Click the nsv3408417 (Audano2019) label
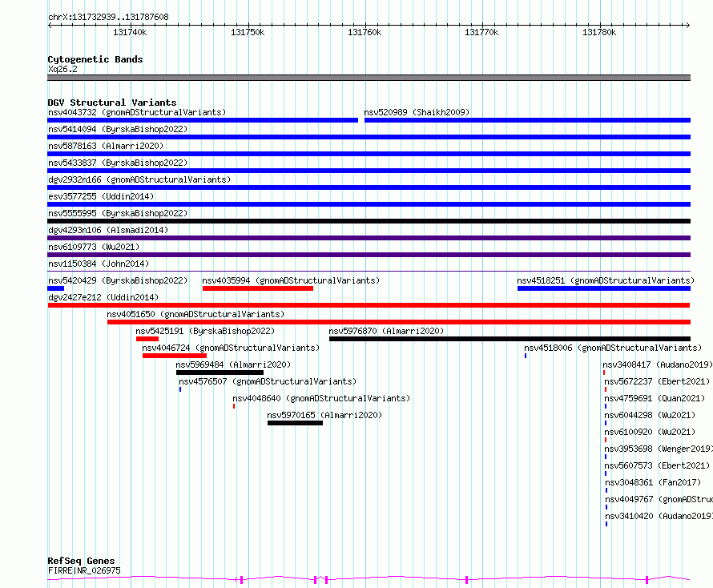713x588 pixels. point(658,364)
